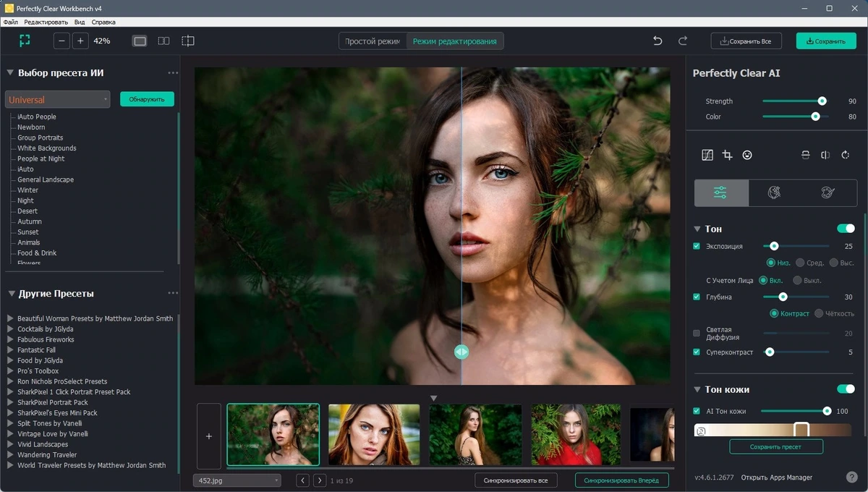Open the Вид menu

point(80,22)
